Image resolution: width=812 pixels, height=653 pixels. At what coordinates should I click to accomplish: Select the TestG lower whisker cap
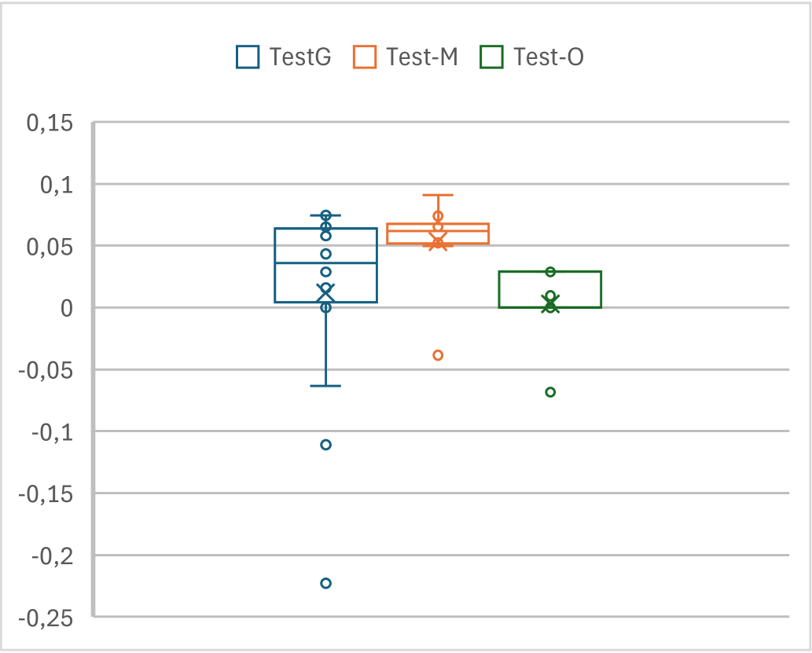[x=325, y=386]
